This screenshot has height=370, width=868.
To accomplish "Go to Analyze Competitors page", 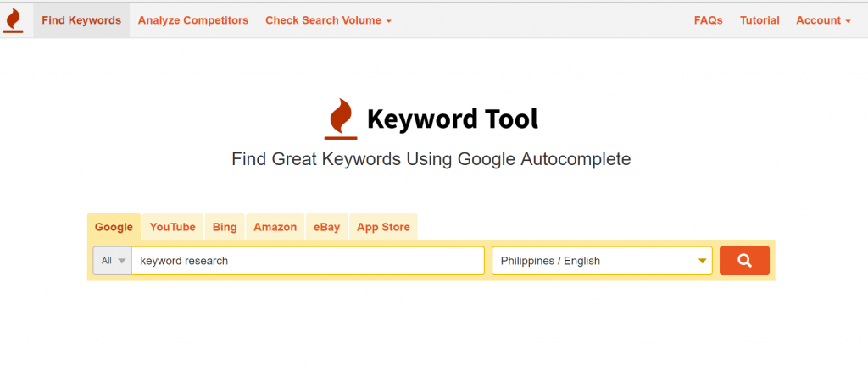I will pyautogui.click(x=193, y=20).
